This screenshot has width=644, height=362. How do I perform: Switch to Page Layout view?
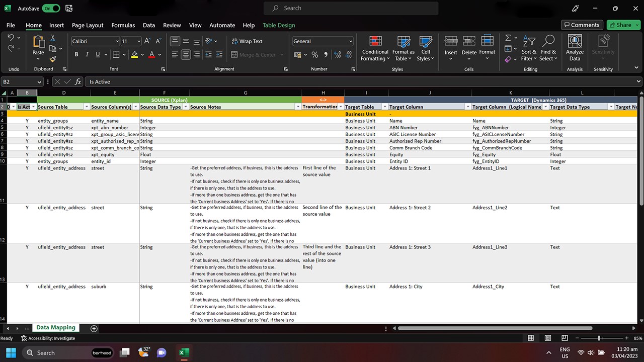pyautogui.click(x=547, y=338)
